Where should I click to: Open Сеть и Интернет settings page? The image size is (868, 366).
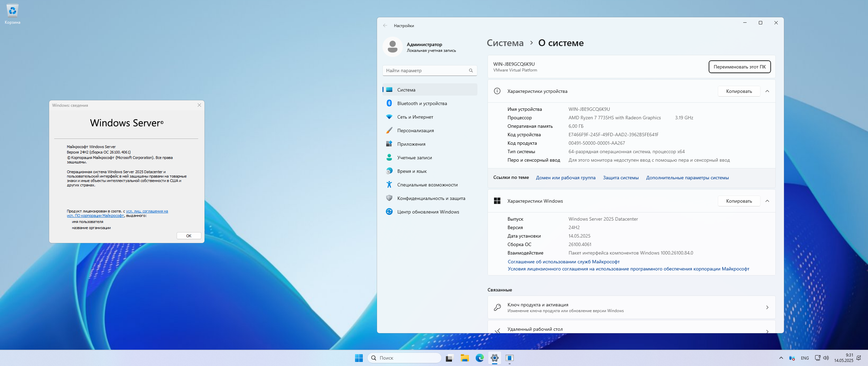[x=430, y=117]
